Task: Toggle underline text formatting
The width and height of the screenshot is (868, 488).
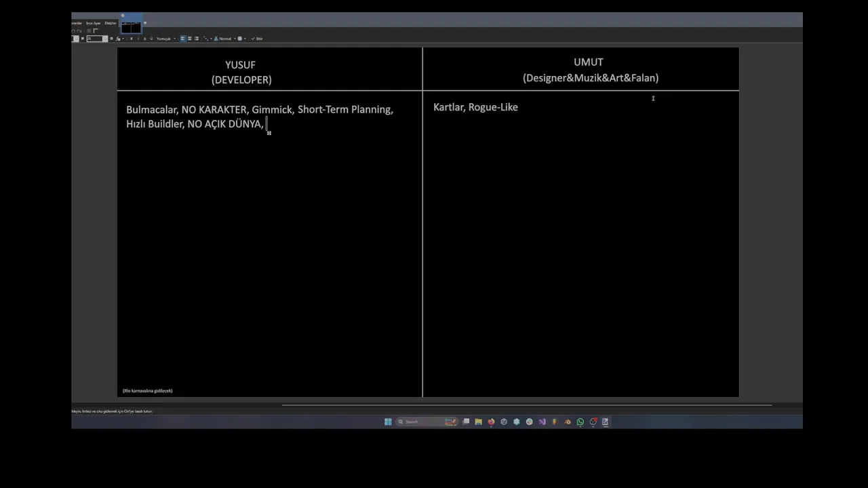Action: click(x=144, y=39)
